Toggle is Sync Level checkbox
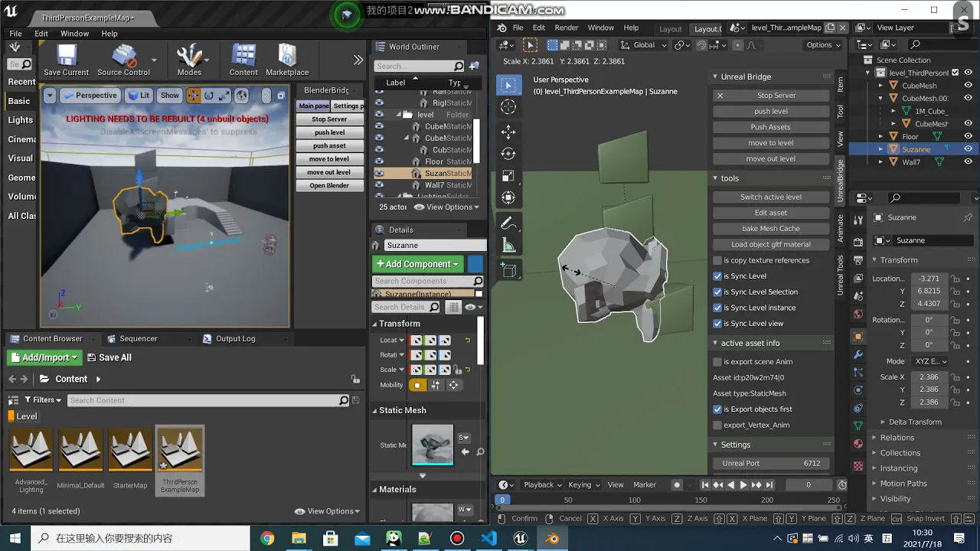 [x=717, y=276]
